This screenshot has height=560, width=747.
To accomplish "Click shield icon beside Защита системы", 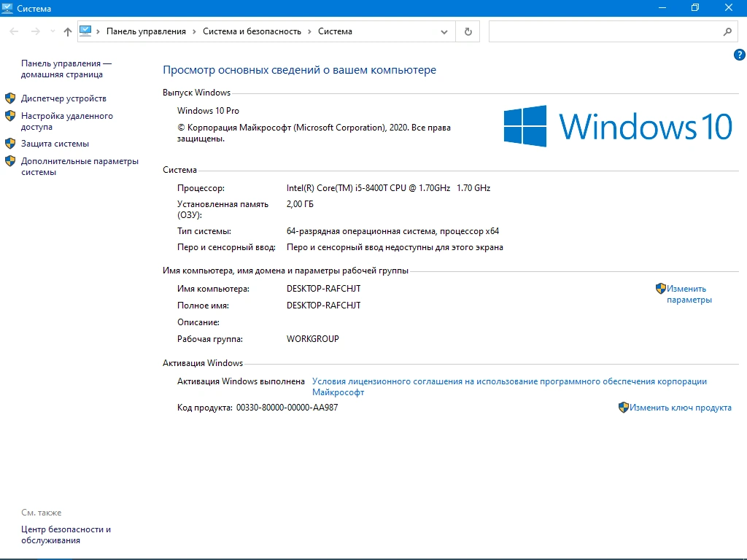I will pos(10,144).
